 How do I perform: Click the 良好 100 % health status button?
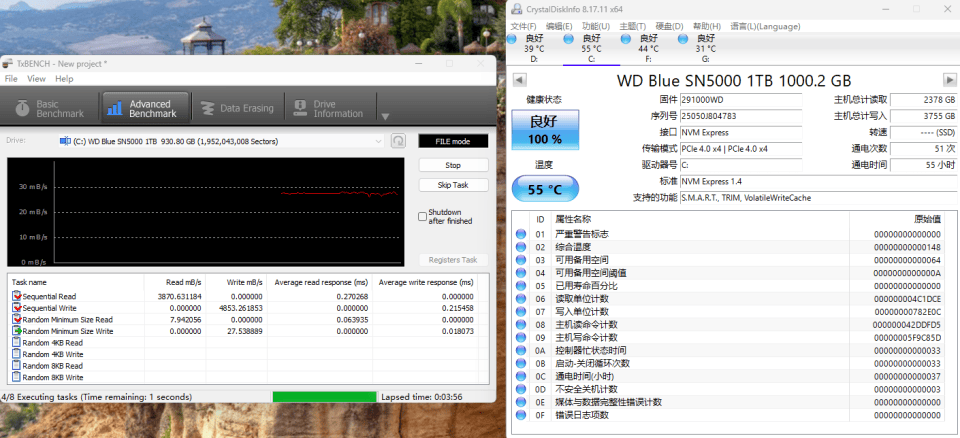tap(544, 130)
